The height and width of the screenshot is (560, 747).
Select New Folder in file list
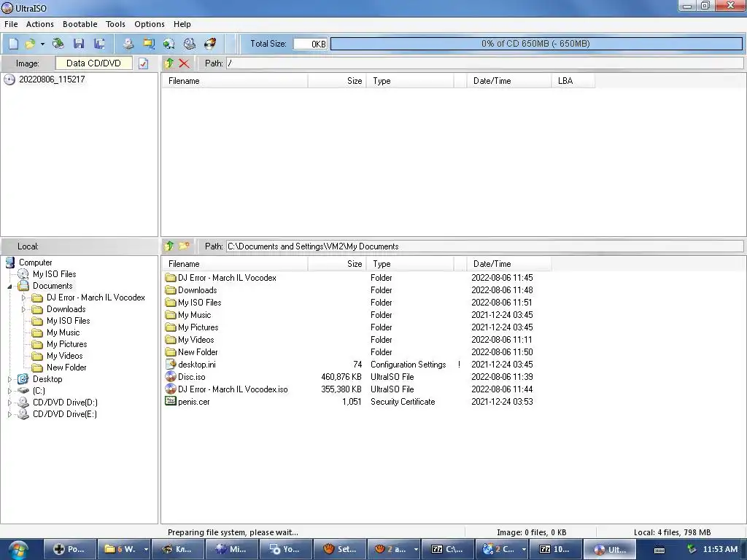click(x=198, y=352)
